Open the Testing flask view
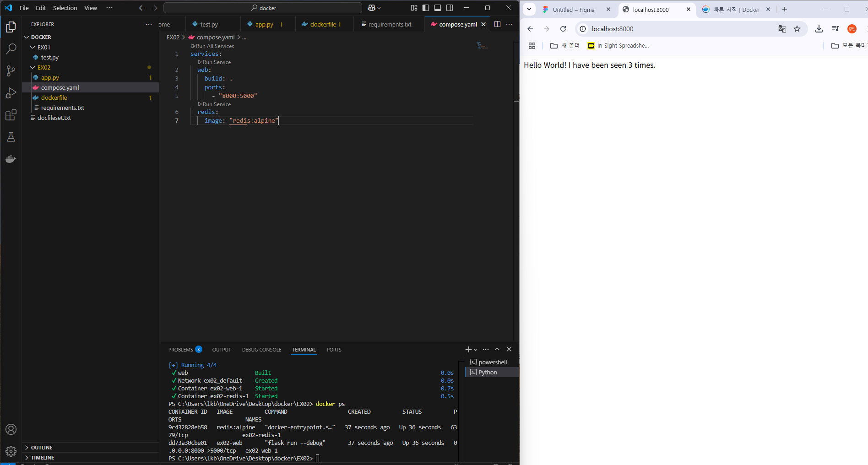This screenshot has width=868, height=465. 11,137
